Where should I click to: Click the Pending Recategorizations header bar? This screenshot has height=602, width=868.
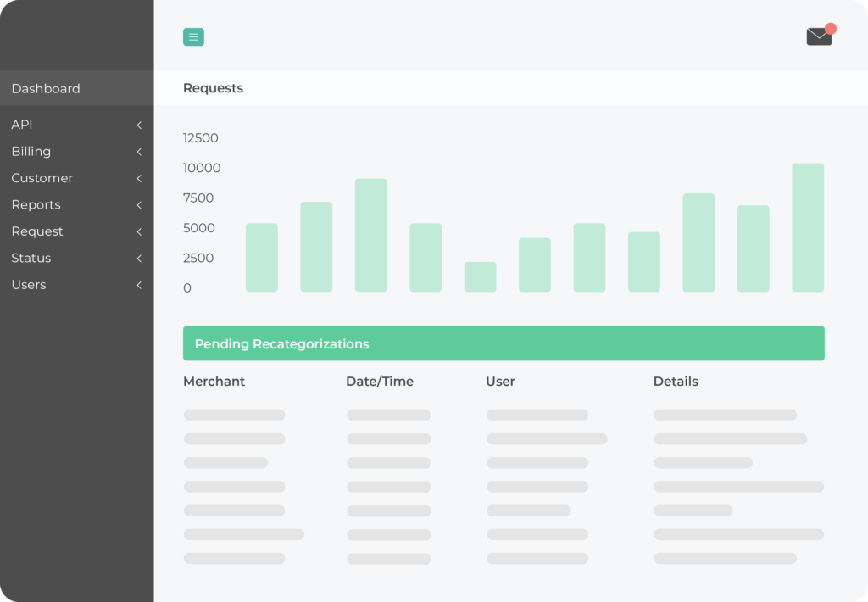point(504,343)
